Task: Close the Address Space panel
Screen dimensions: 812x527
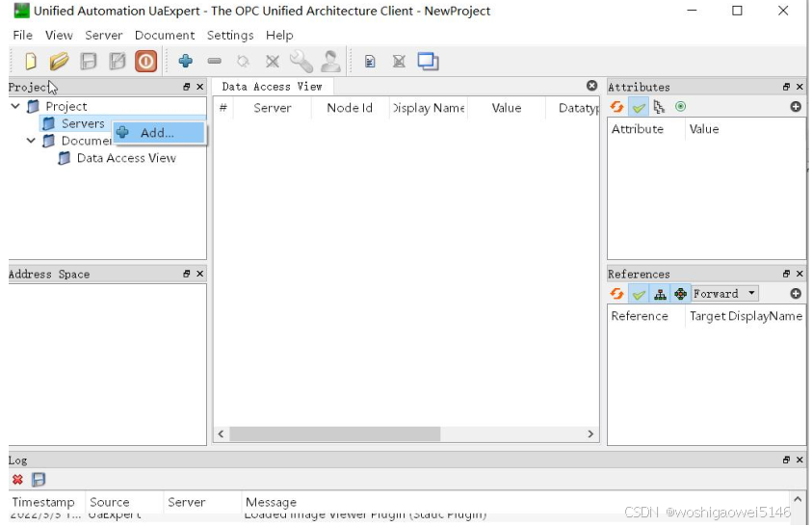Action: pyautogui.click(x=200, y=274)
